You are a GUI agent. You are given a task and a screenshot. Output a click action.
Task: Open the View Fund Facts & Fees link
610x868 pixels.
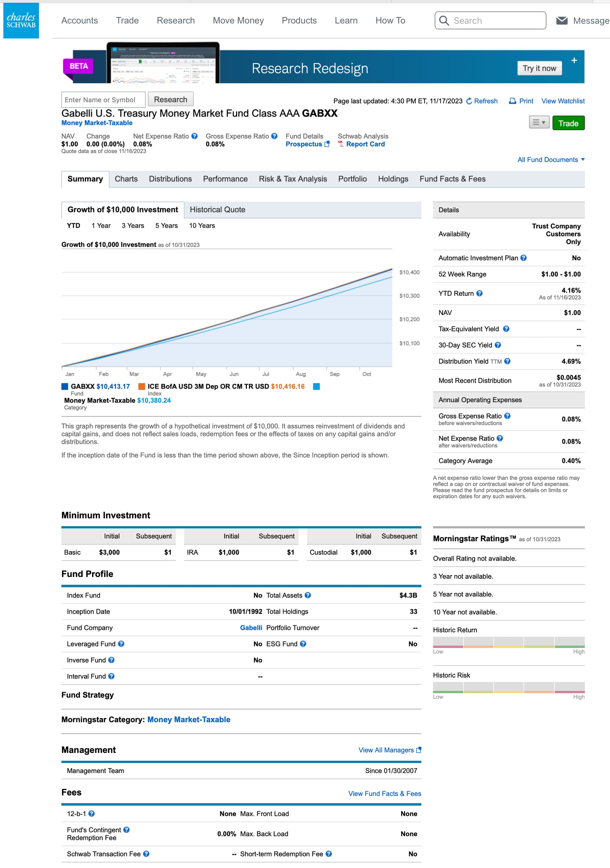coord(384,794)
